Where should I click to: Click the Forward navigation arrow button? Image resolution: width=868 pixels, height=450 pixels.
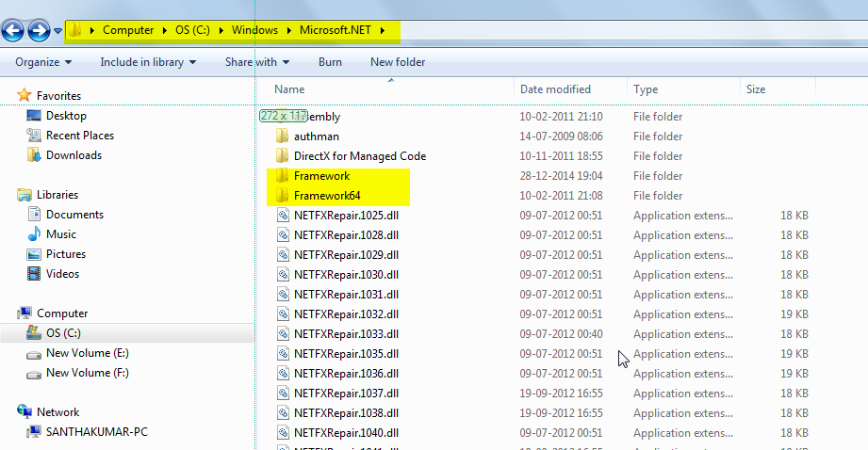pos(40,31)
